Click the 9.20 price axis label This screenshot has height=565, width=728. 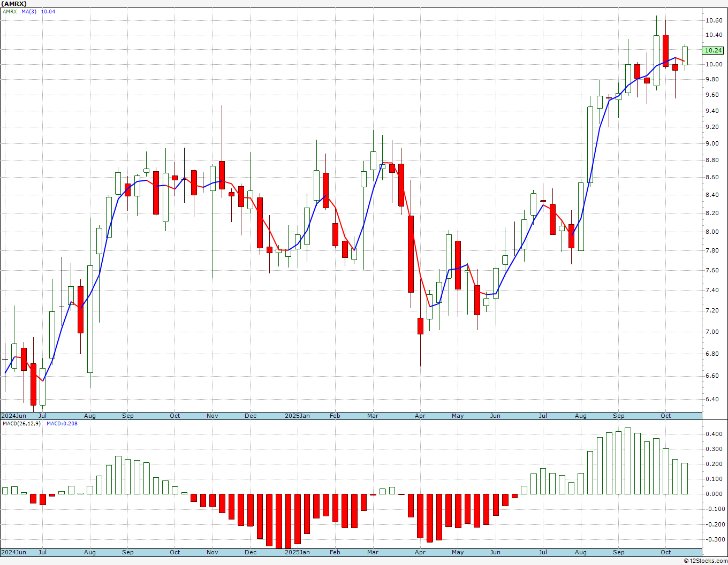coord(713,127)
